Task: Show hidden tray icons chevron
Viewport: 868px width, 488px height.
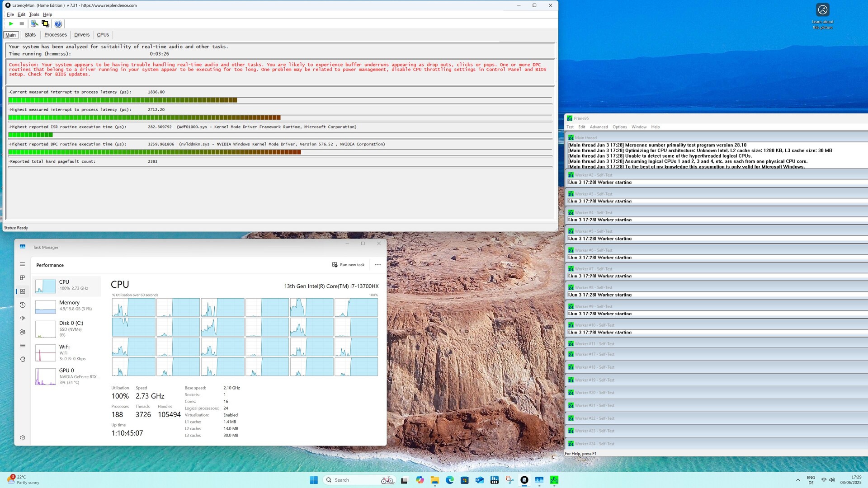Action: (x=798, y=480)
